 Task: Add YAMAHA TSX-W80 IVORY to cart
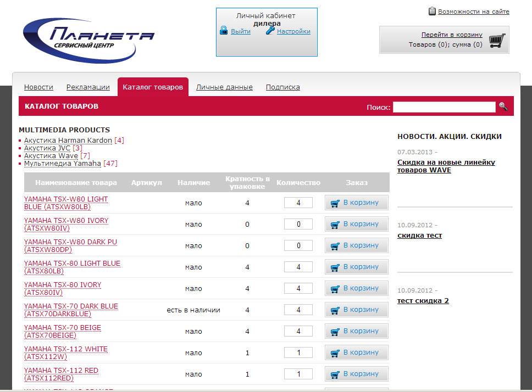tap(356, 224)
